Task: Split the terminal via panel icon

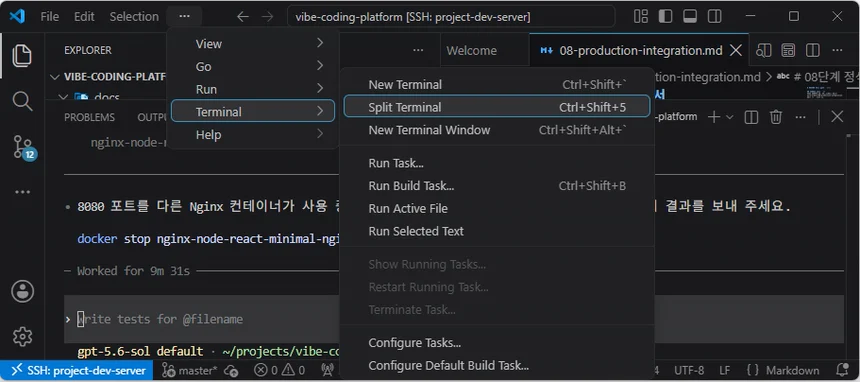Action: point(751,117)
